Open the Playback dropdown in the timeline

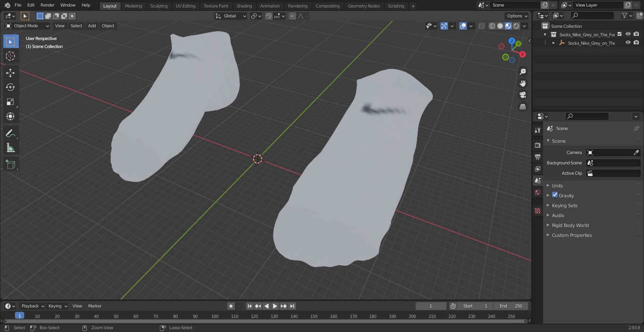pyautogui.click(x=33, y=306)
